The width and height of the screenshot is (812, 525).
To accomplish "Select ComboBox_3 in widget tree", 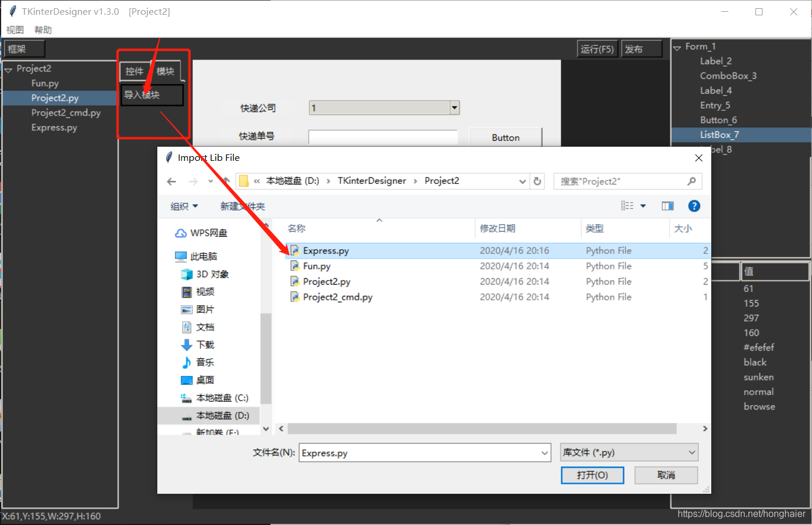I will click(728, 76).
